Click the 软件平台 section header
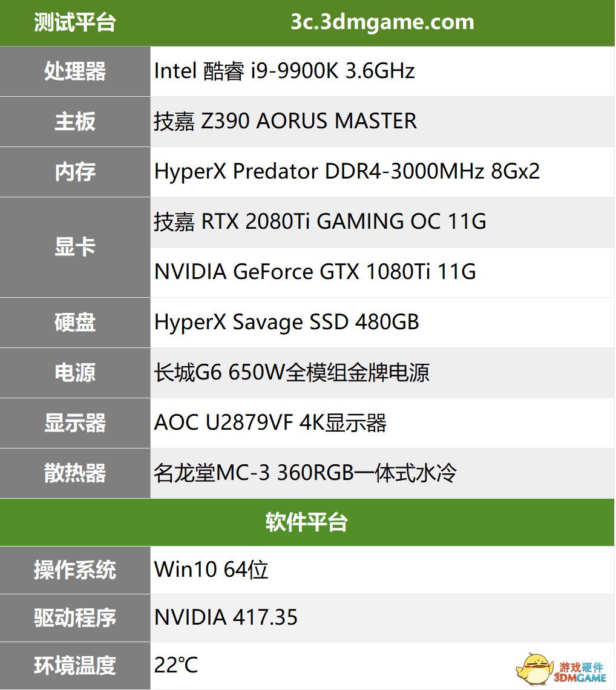The width and height of the screenshot is (616, 690). 307,522
